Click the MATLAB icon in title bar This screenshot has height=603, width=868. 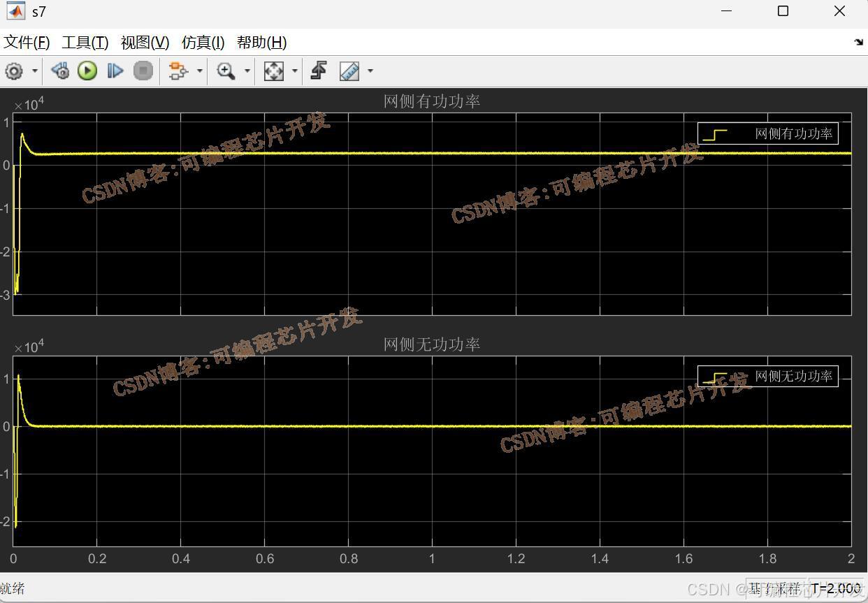coord(15,11)
